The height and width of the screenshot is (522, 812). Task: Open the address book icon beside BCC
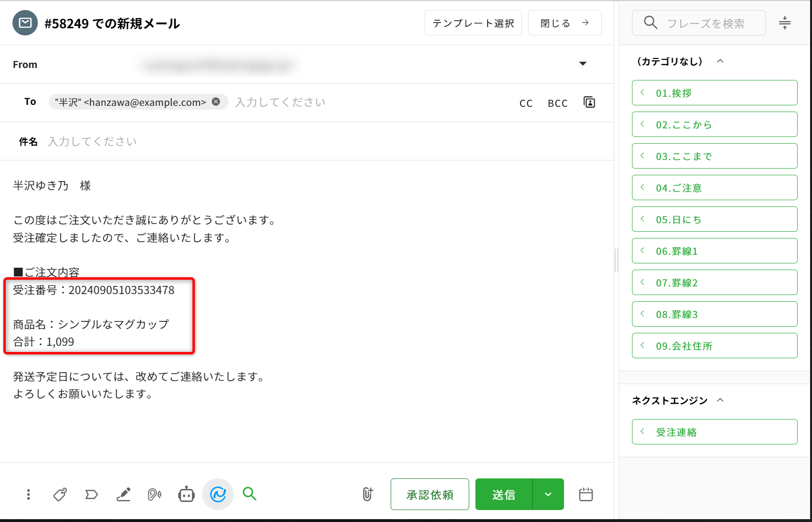coord(589,102)
